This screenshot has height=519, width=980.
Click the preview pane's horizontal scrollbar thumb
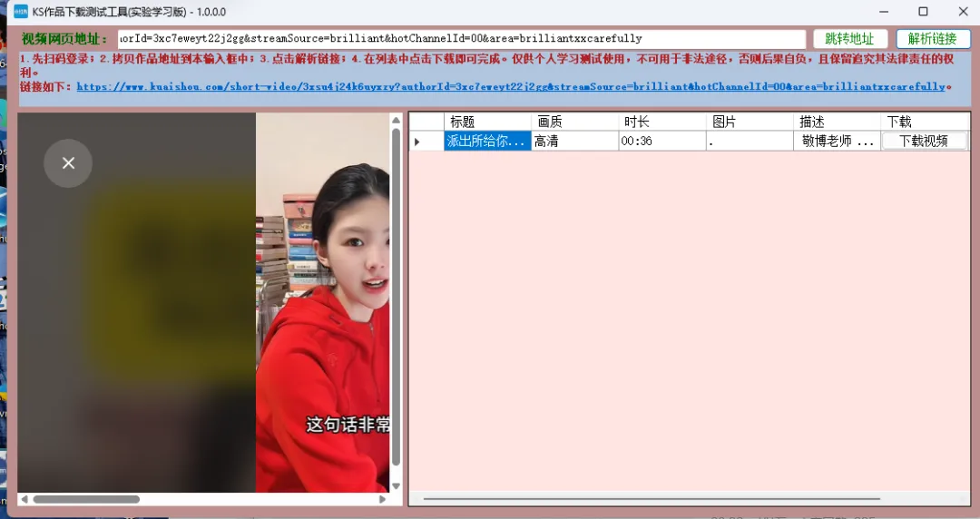[x=86, y=499]
